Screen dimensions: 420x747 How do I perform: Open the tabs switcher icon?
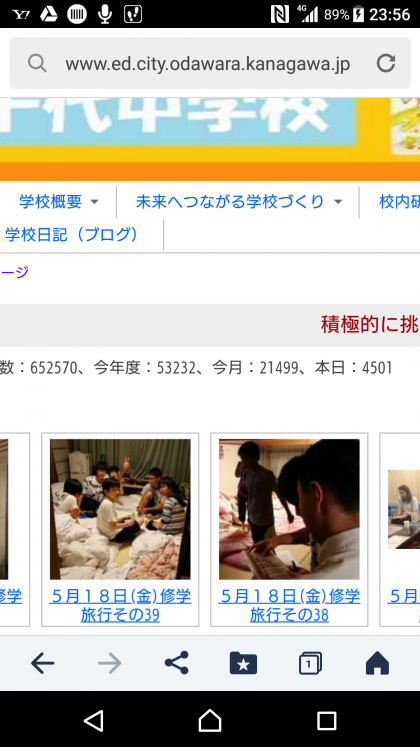[x=310, y=663]
